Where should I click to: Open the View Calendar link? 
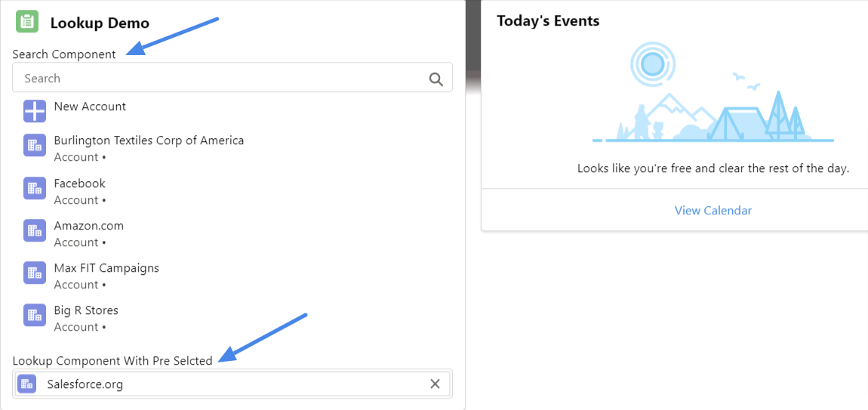point(713,211)
